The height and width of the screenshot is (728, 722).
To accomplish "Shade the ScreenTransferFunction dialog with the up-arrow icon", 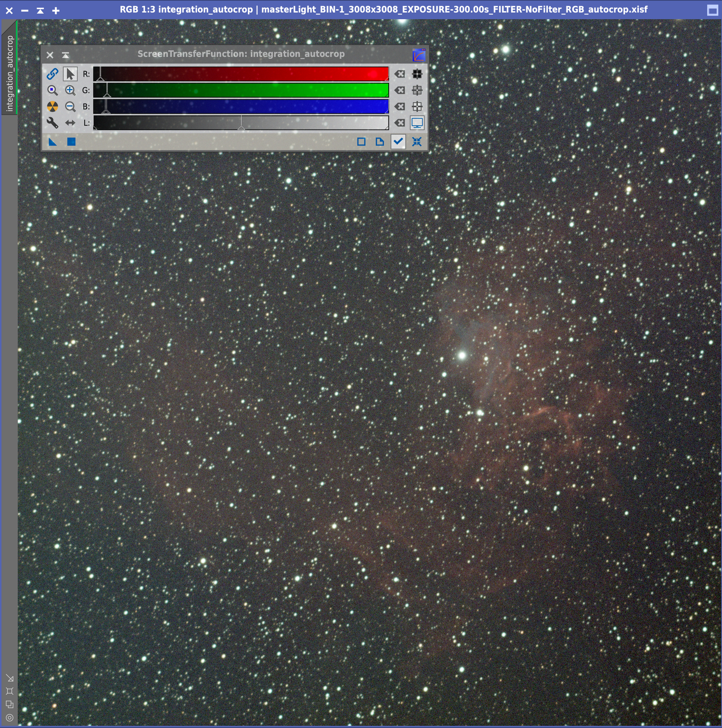I will point(65,55).
